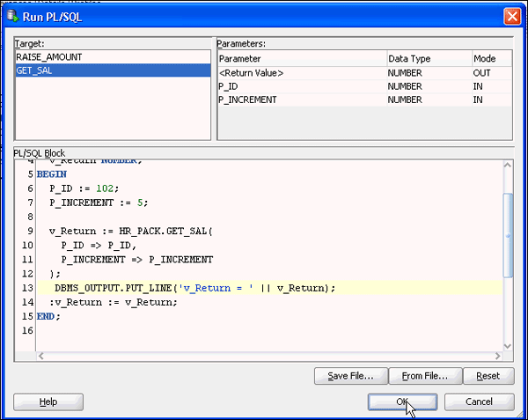This screenshot has width=528, height=420.
Task: Click the END; statement on line 15
Action: click(48, 316)
